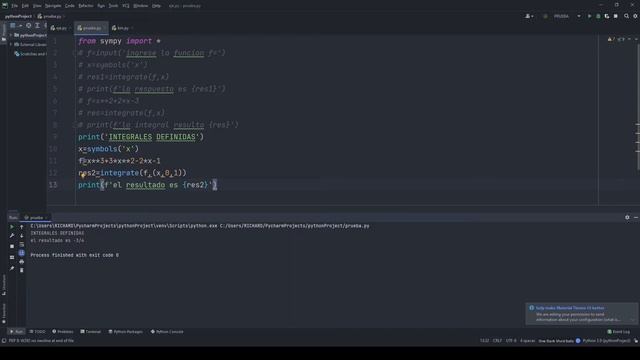Open Run panel settings gear
The height and width of the screenshot is (360, 640).
click(627, 218)
